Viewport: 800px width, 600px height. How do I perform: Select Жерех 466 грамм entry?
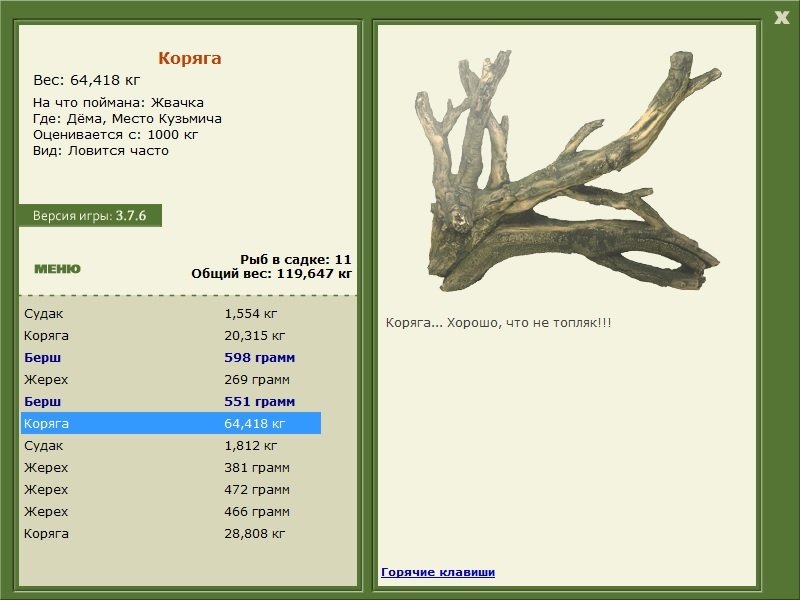tap(171, 511)
